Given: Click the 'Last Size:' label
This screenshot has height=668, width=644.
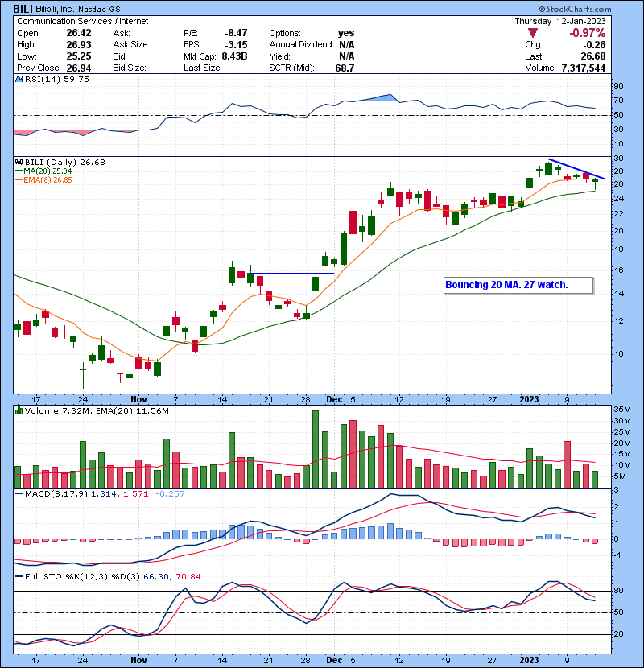Looking at the screenshot, I should (x=202, y=68).
